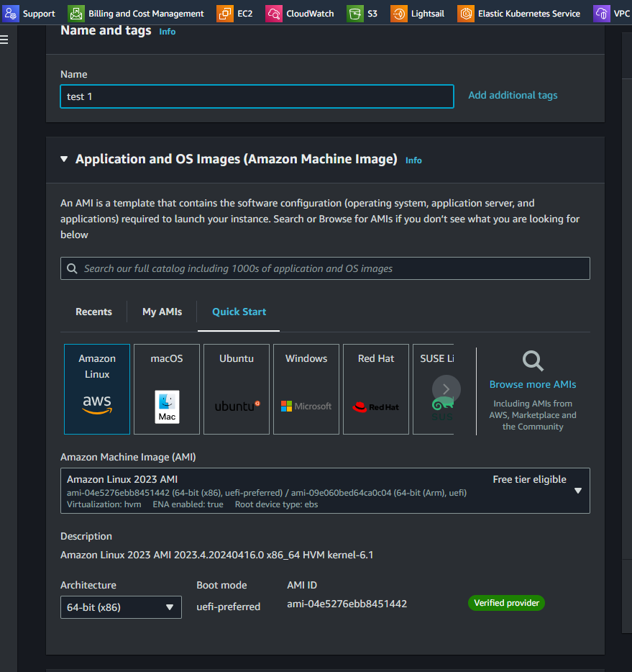Click the Name input field containing test 1
This screenshot has height=672, width=632.
click(257, 96)
